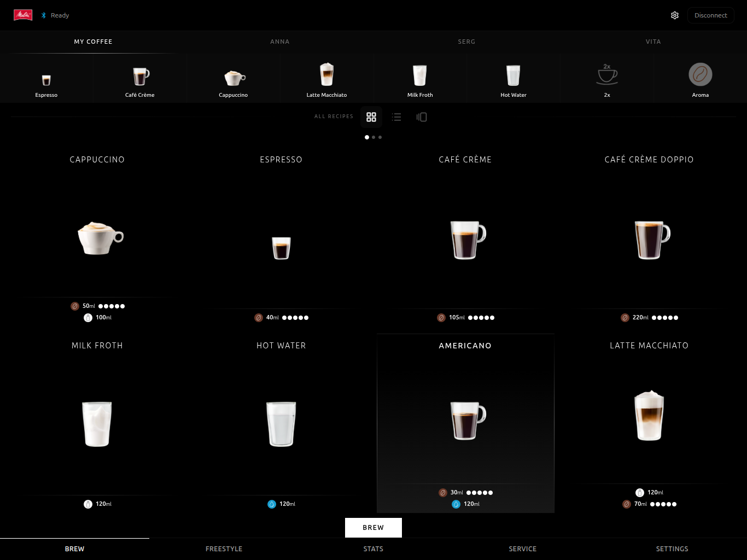Click the coffee bean icon under Espresso
This screenshot has width=747, height=560.
pos(259,318)
